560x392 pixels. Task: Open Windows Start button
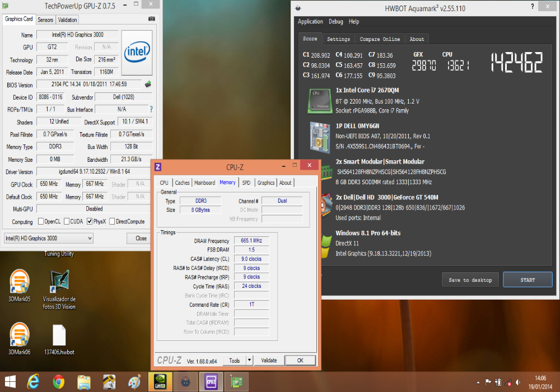point(10,382)
